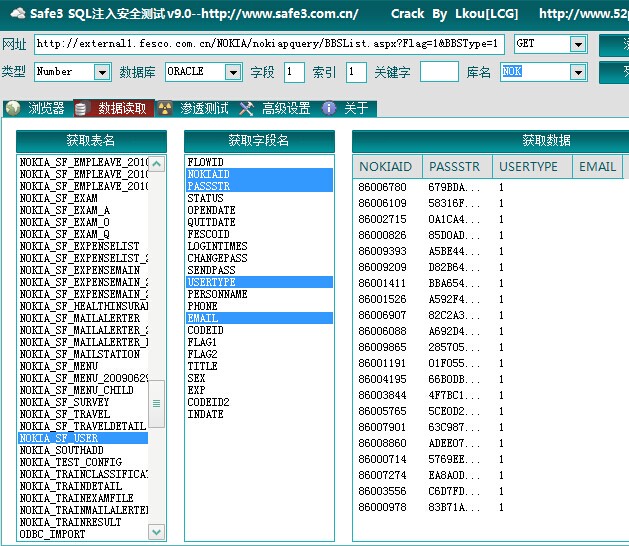Click the 字段 field count input

pyautogui.click(x=294, y=72)
